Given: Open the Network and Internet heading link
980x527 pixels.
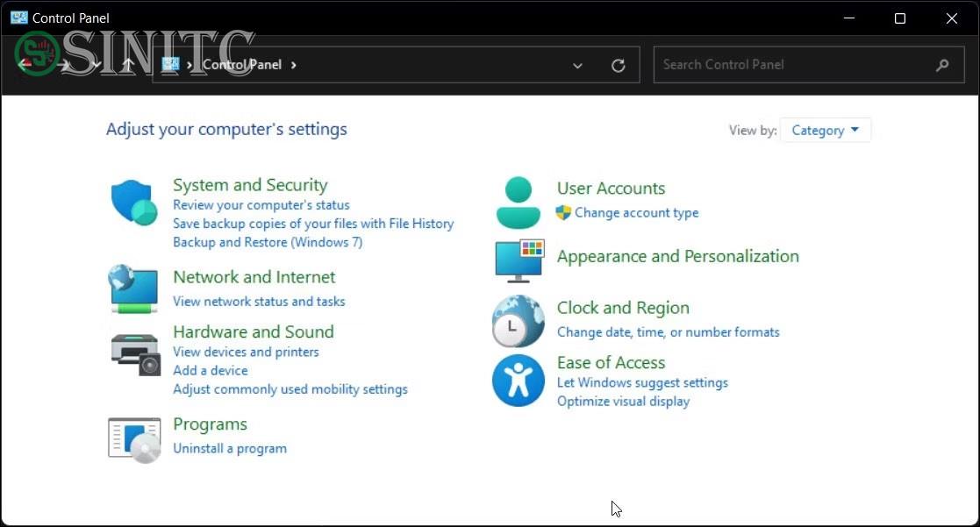Looking at the screenshot, I should pyautogui.click(x=254, y=276).
